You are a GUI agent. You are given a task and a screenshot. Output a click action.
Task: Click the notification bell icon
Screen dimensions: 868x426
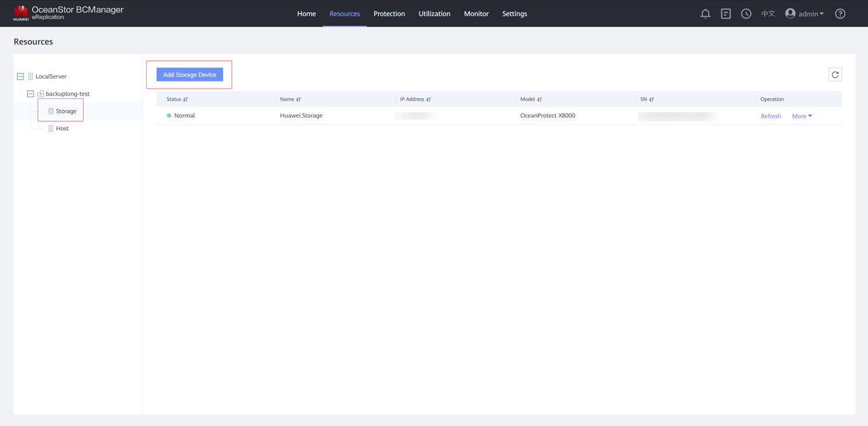click(x=705, y=13)
